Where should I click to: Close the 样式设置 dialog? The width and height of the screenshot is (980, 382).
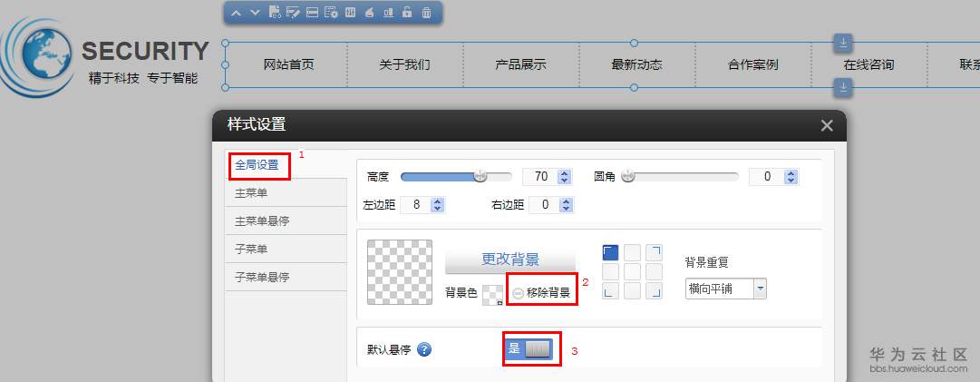pos(827,125)
